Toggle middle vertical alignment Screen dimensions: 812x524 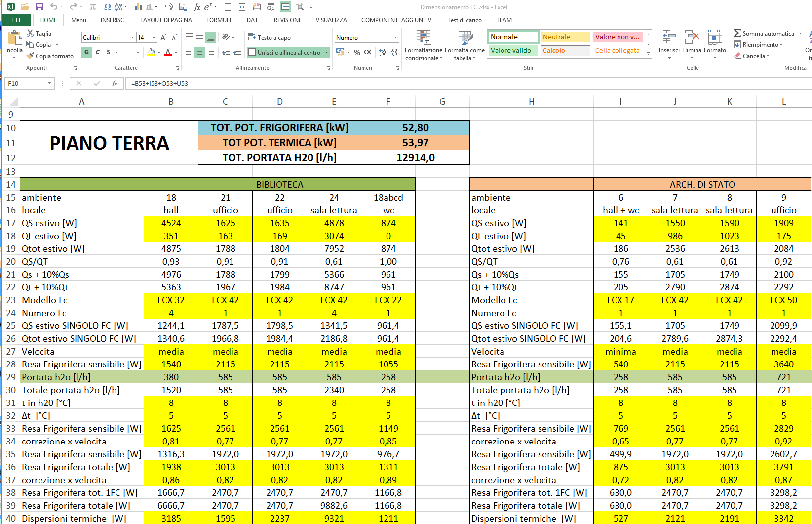coord(200,37)
